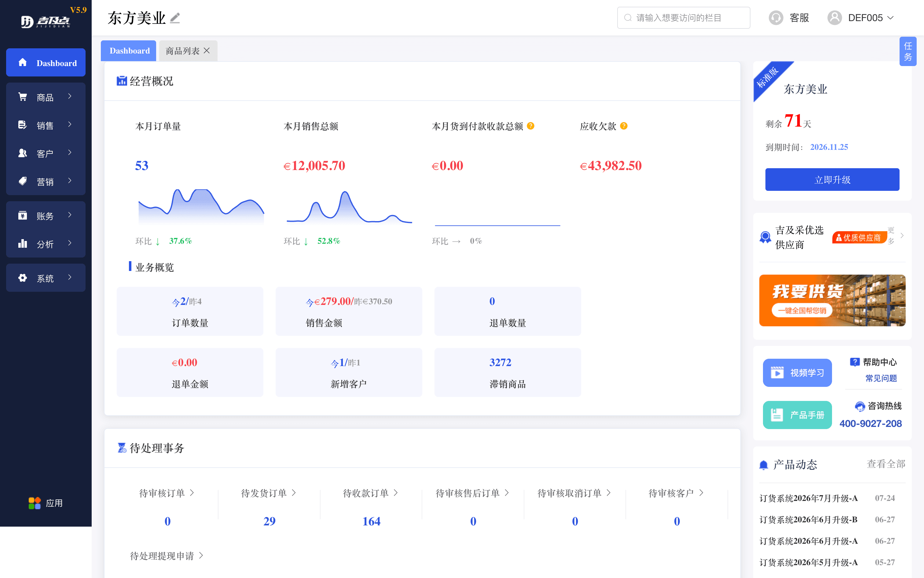Open 订货系统2026年7月升级-A news item
The width and height of the screenshot is (924, 578).
(x=808, y=498)
